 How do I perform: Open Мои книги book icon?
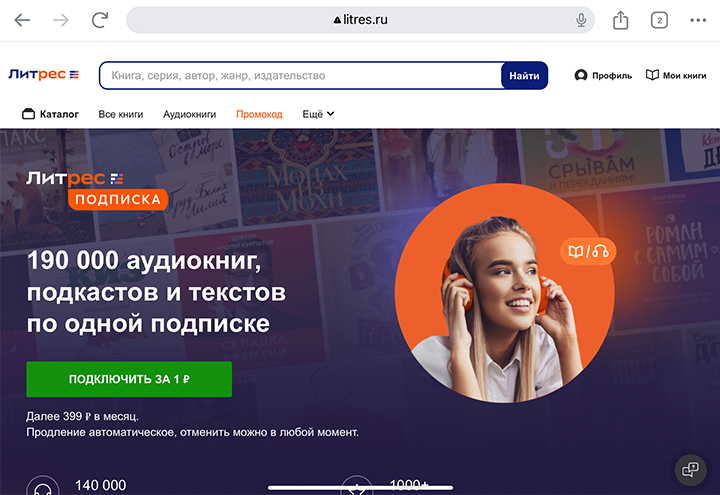(652, 75)
